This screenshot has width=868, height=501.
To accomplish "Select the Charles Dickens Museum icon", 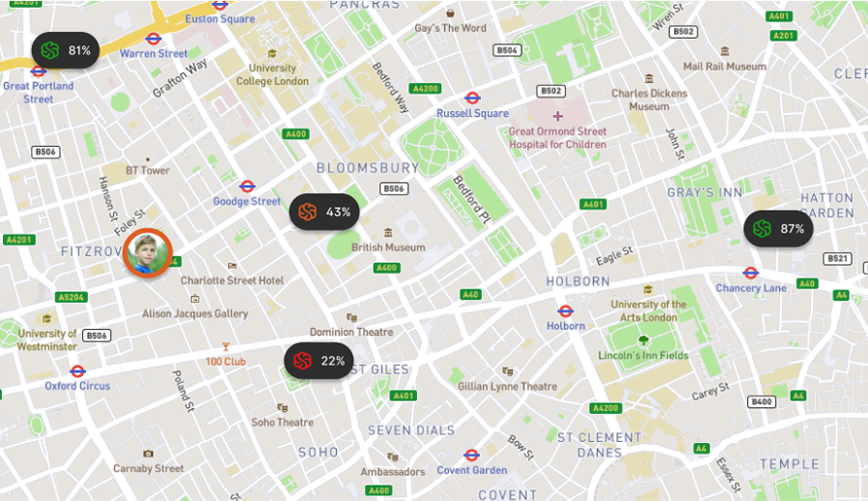I will pyautogui.click(x=650, y=78).
